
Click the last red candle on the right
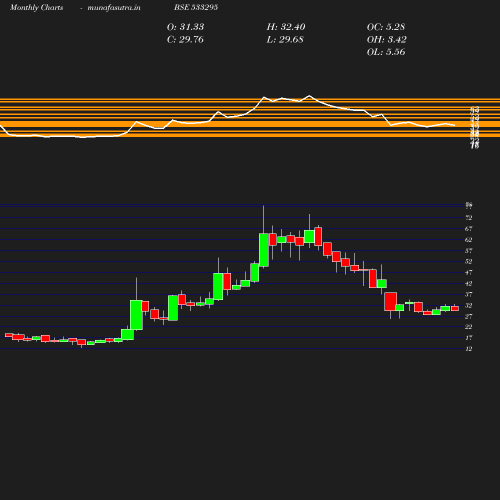coord(455,308)
